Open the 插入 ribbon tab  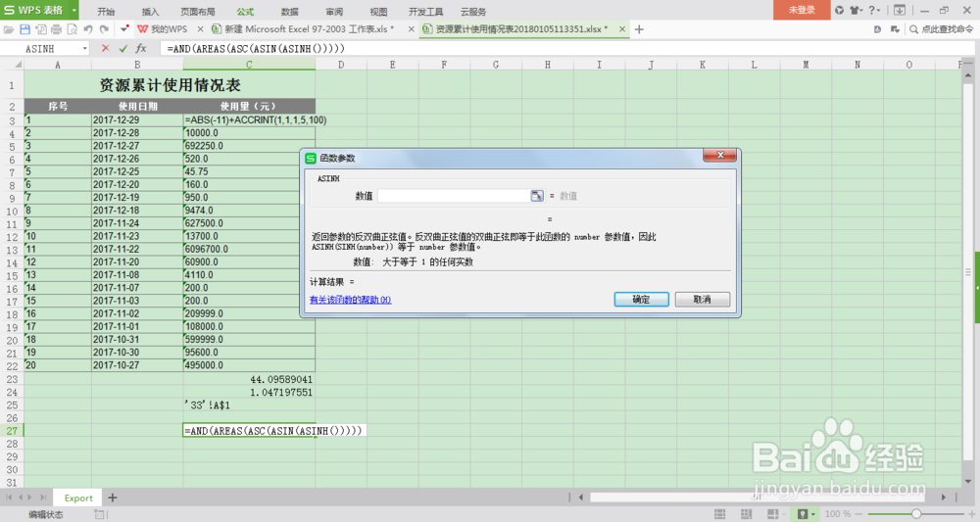click(150, 11)
